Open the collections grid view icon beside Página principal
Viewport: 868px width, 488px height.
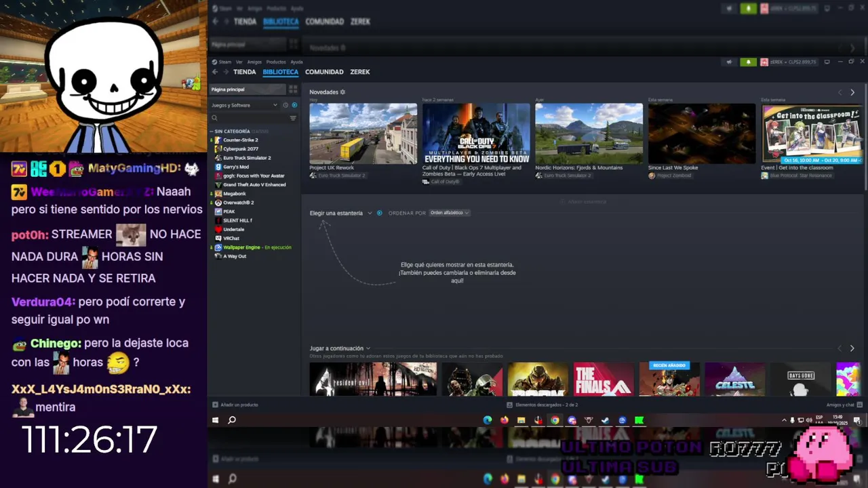coord(293,89)
